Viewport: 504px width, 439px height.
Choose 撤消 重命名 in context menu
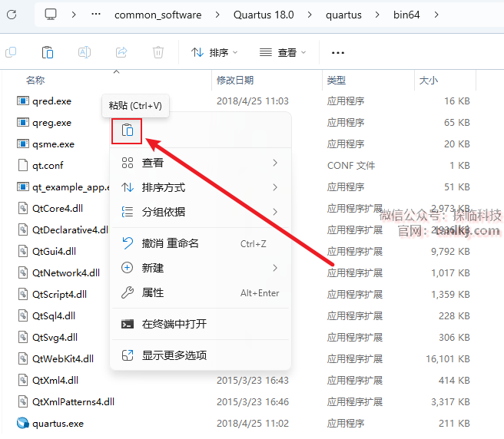[x=201, y=243]
